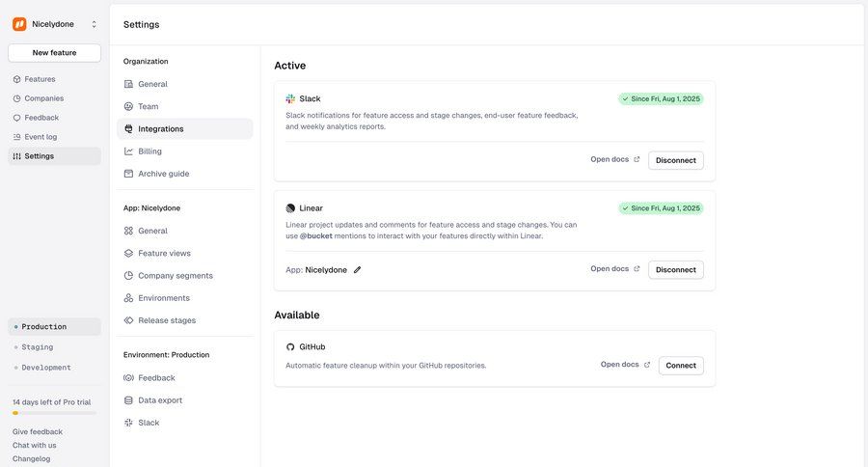Click the Event log icon
Viewport: 868px width, 467px height.
pos(16,137)
